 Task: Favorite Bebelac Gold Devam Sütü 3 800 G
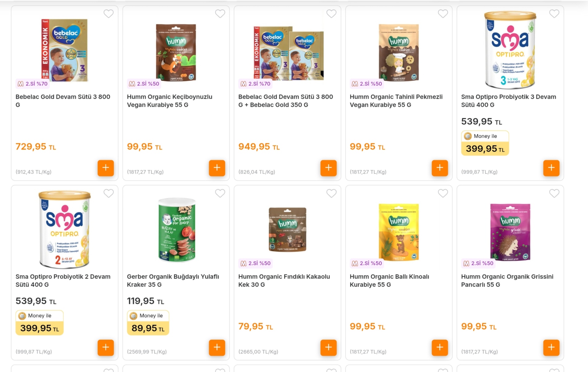click(109, 14)
